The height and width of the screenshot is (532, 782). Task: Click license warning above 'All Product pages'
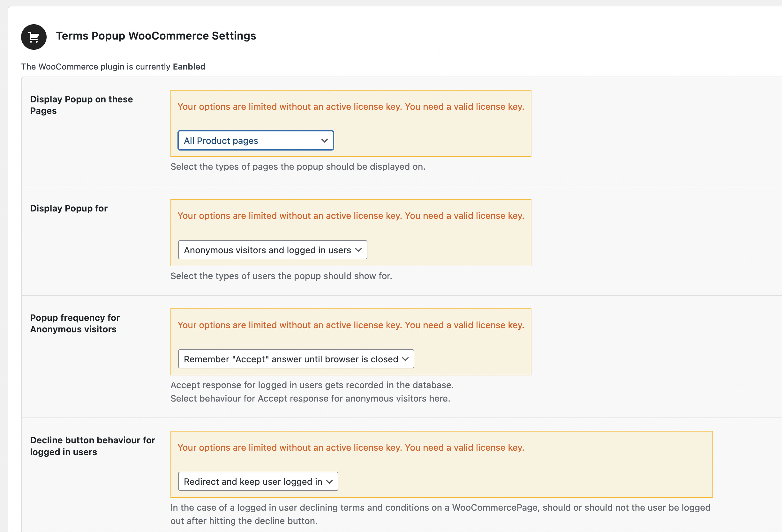(x=351, y=107)
